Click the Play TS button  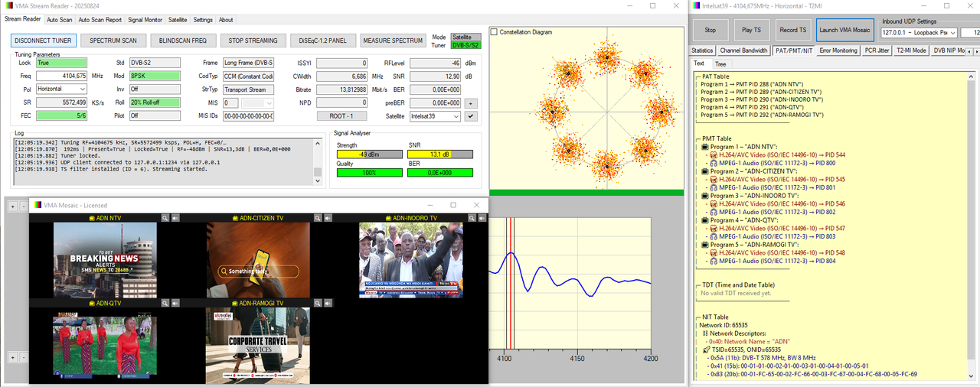(751, 30)
